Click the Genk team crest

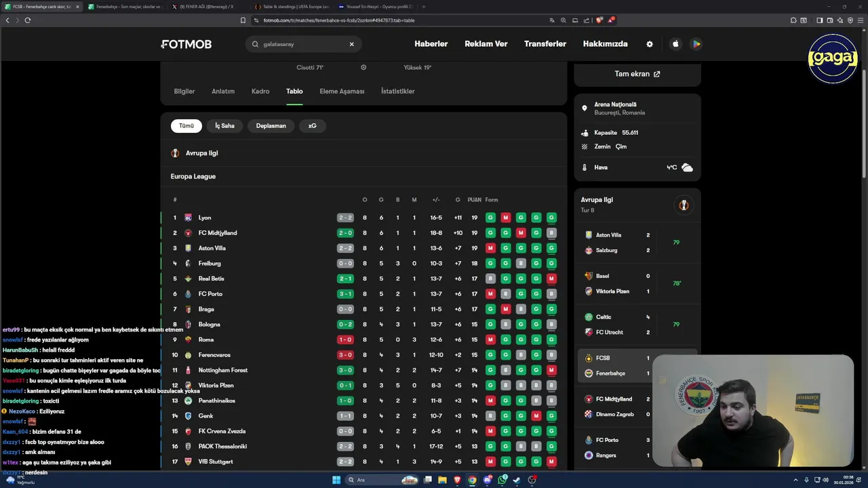click(189, 416)
